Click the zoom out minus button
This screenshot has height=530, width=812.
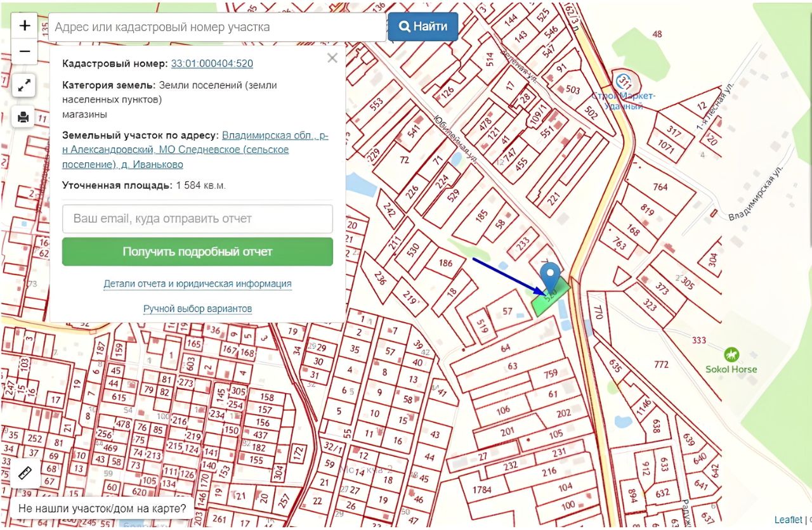click(25, 51)
